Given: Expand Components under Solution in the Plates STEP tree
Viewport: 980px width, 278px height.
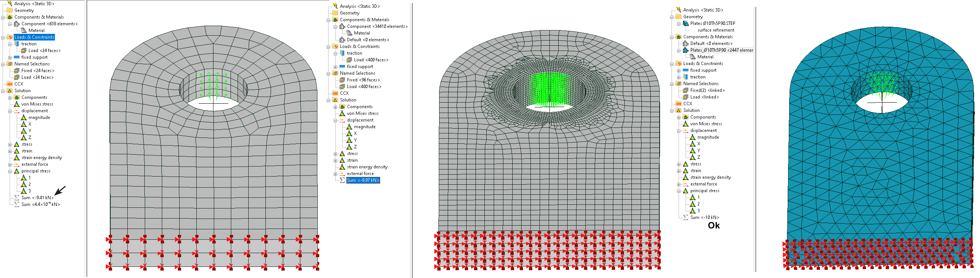Looking at the screenshot, I should (x=679, y=117).
